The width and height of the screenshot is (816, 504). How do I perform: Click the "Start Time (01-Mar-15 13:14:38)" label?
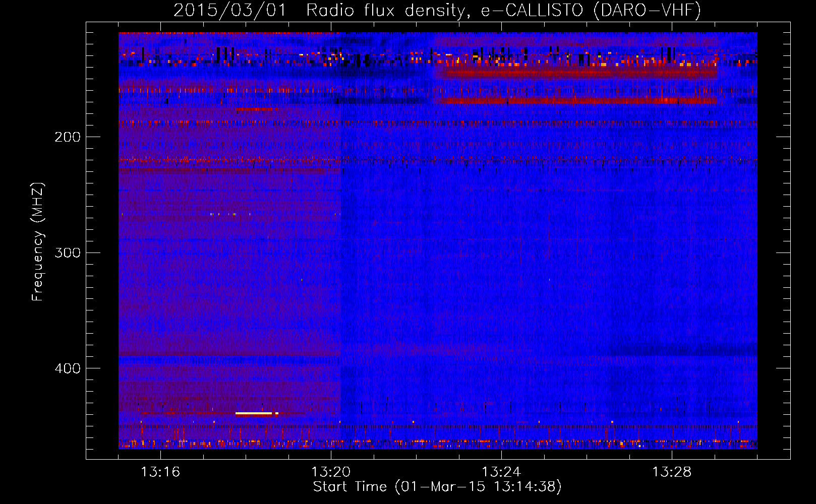[437, 487]
